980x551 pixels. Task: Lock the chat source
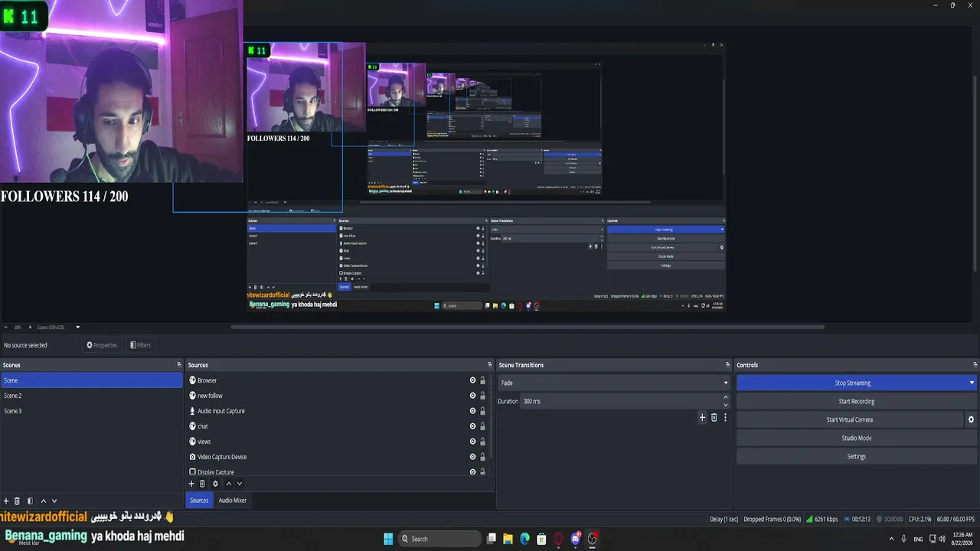click(x=482, y=426)
